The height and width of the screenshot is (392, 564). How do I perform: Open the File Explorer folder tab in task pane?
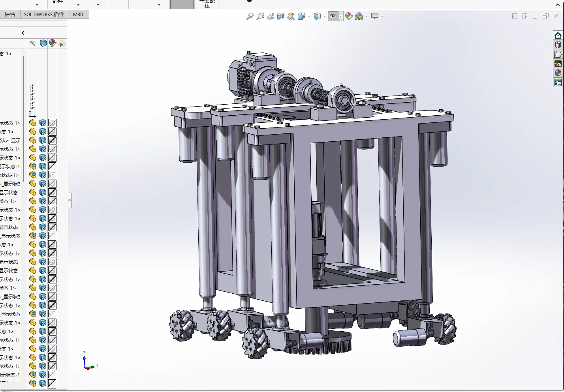pos(558,54)
